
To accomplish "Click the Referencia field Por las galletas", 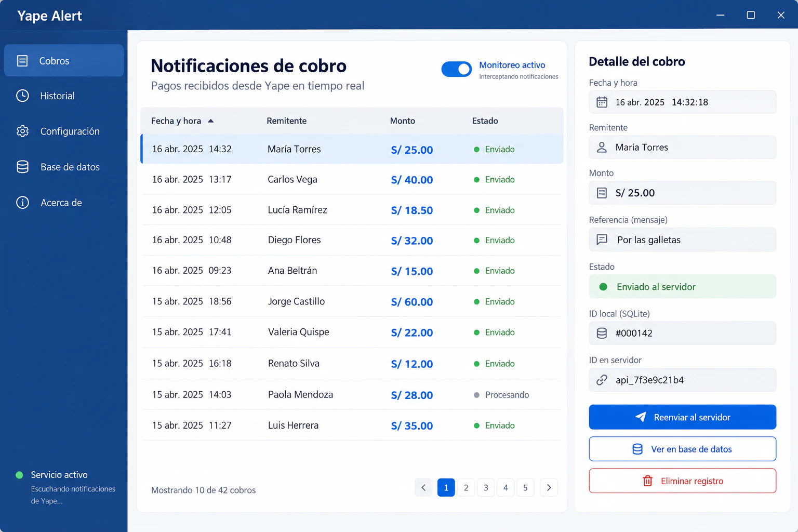I will click(x=682, y=240).
